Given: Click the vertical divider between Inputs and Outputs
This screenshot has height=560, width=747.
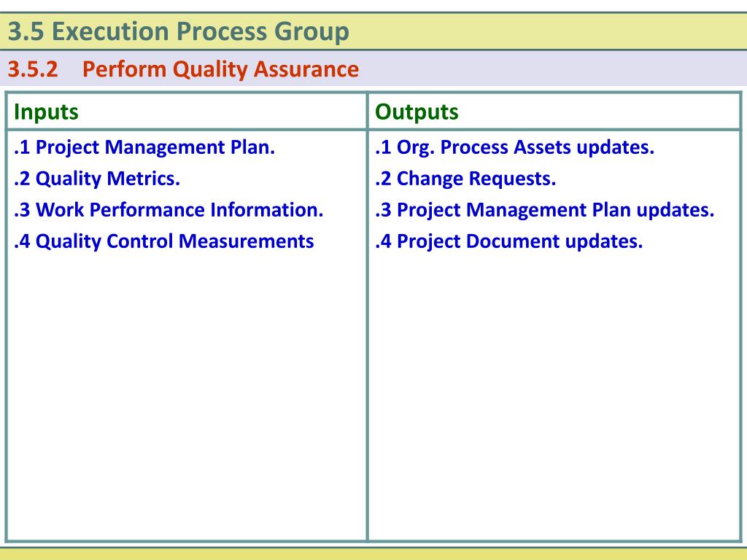Looking at the screenshot, I should point(368,328).
